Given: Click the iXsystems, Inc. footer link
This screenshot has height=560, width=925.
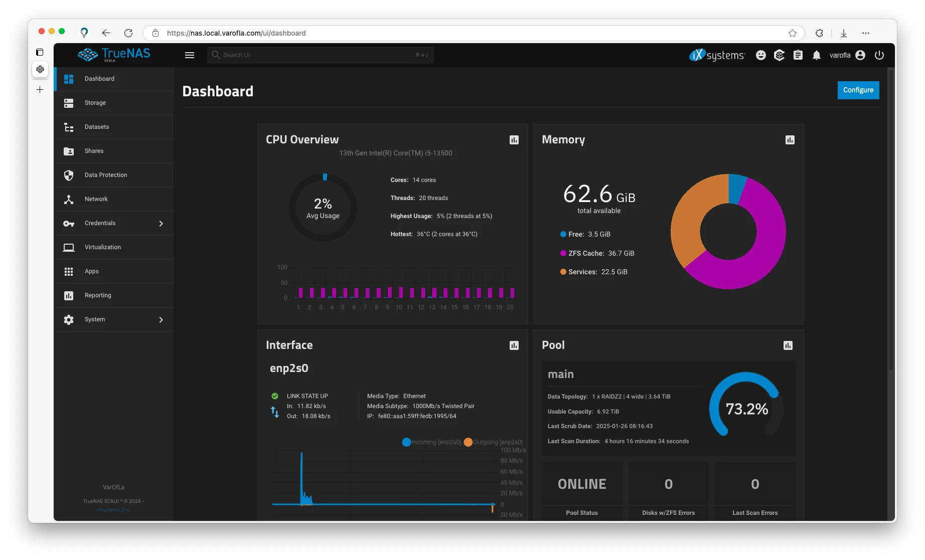Looking at the screenshot, I should (113, 510).
